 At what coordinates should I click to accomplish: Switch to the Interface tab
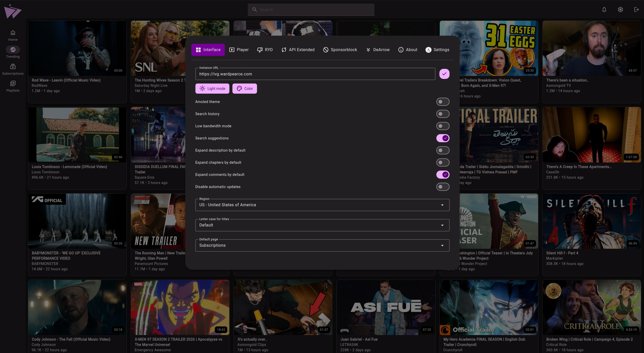pos(208,50)
